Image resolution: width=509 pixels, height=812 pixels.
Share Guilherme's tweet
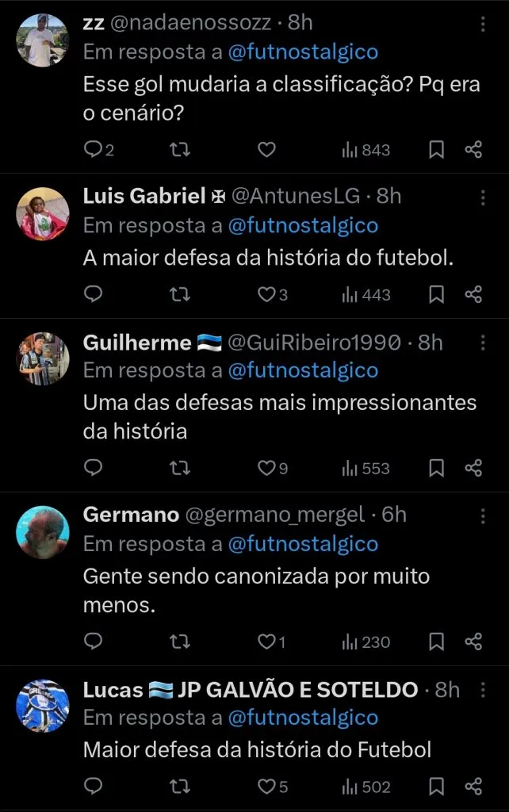click(x=473, y=468)
